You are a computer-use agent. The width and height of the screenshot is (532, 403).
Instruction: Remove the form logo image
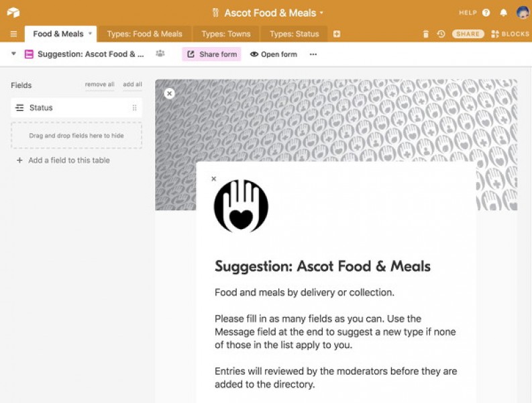[x=214, y=179]
